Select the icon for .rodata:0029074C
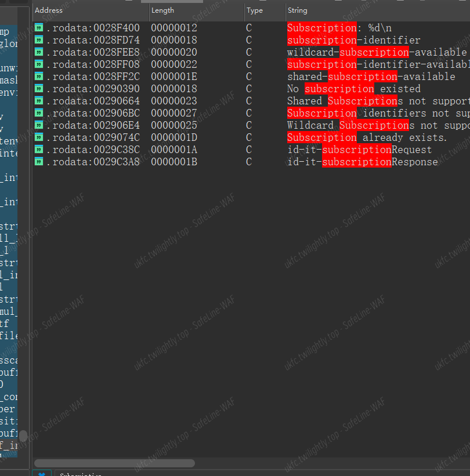The image size is (470, 476). [39, 137]
